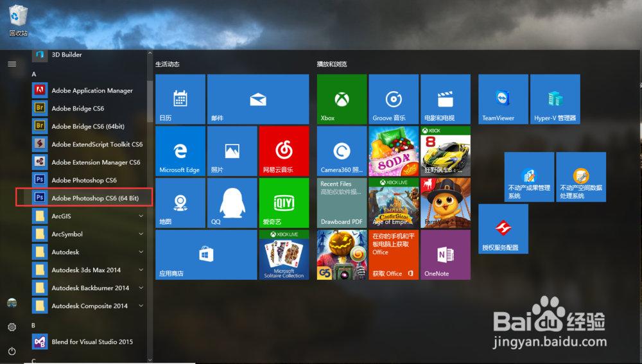Click the letter B section header
Image resolution: width=642 pixels, height=364 pixels.
pyautogui.click(x=33, y=325)
